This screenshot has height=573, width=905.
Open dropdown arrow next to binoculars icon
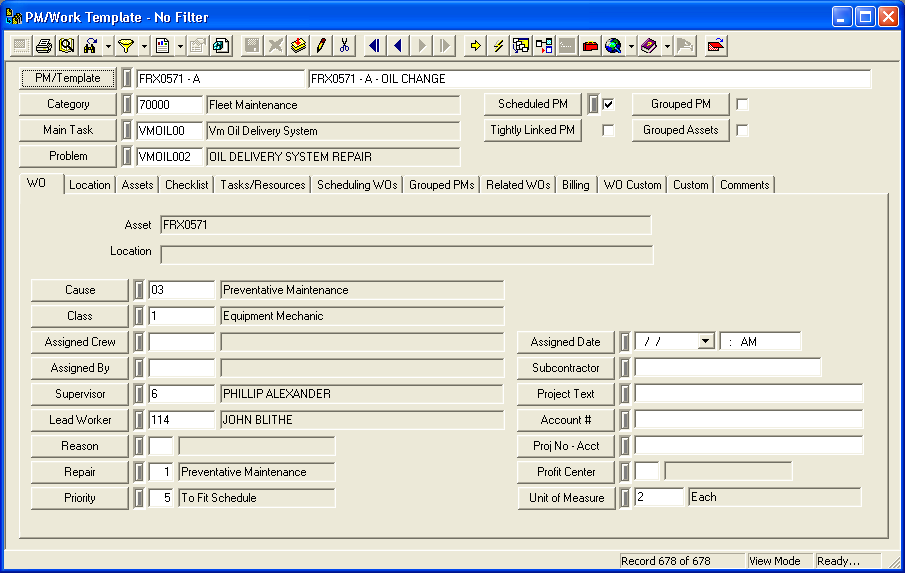[108, 46]
